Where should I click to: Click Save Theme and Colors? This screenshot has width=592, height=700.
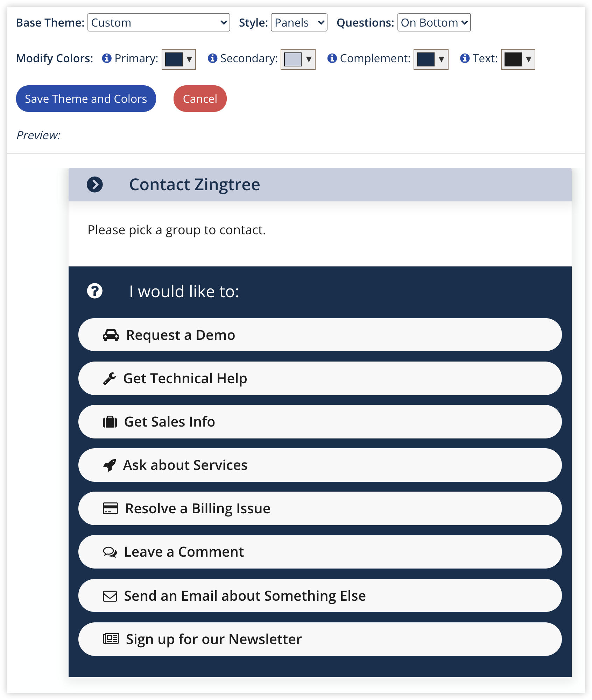coord(86,99)
